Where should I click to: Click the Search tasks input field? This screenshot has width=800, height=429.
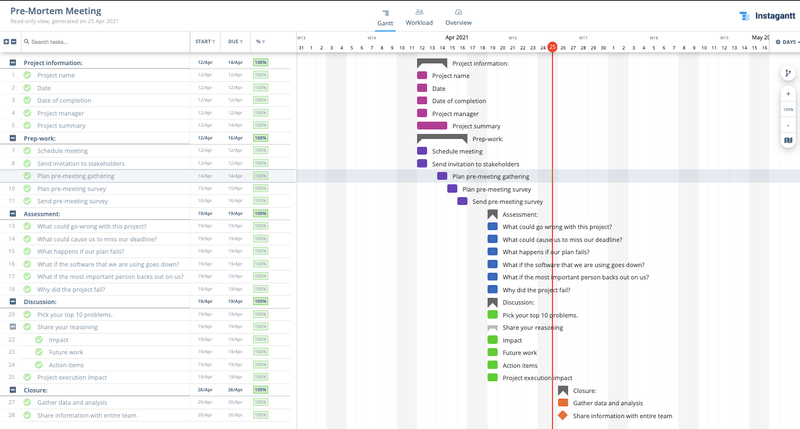[x=105, y=42]
